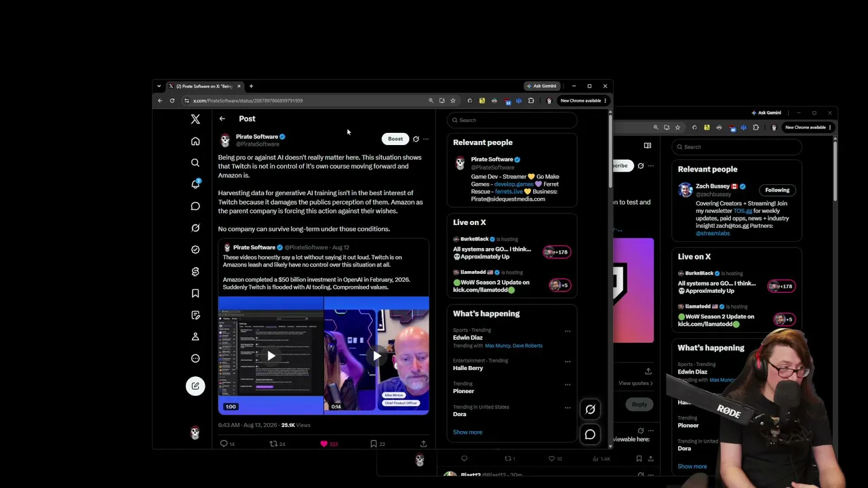The width and height of the screenshot is (868, 488).
Task: Click View quotes in back window
Action: coord(635,383)
